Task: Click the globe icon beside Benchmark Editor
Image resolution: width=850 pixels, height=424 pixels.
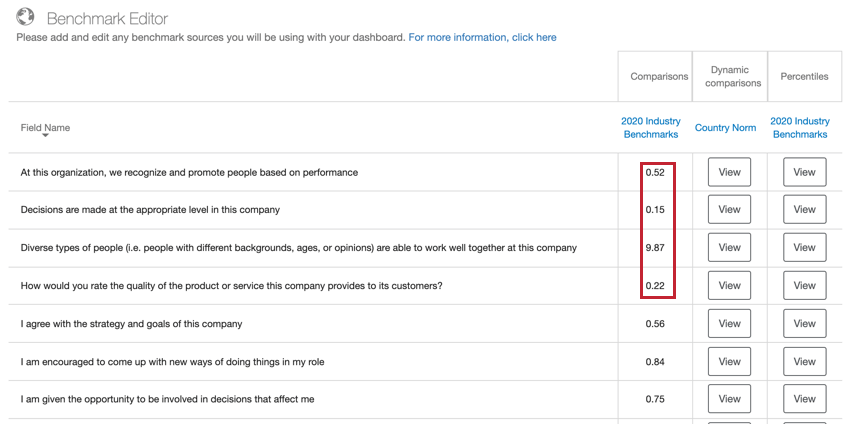Action: tap(25, 17)
